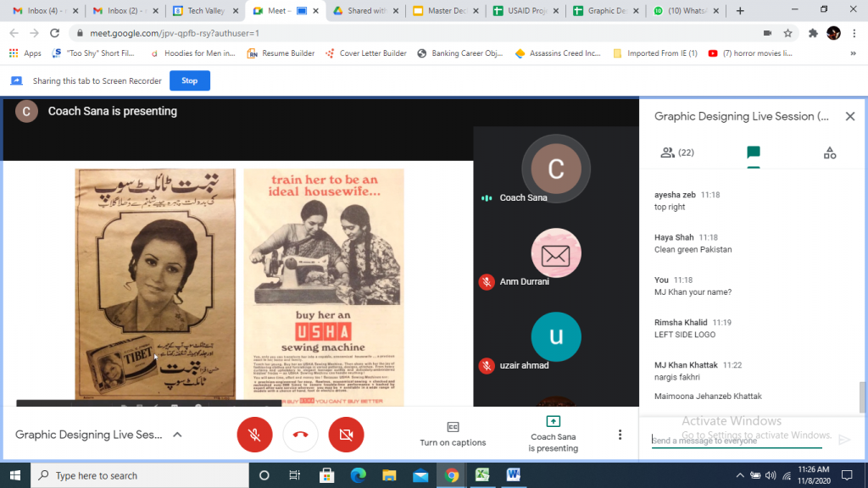Open the Chrome profile avatar
868x488 pixels.
[834, 33]
